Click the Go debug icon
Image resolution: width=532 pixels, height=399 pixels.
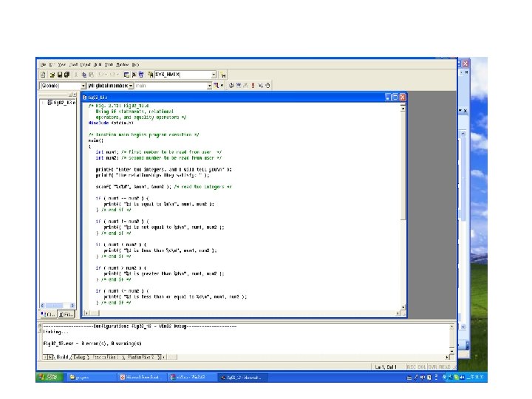260,86
